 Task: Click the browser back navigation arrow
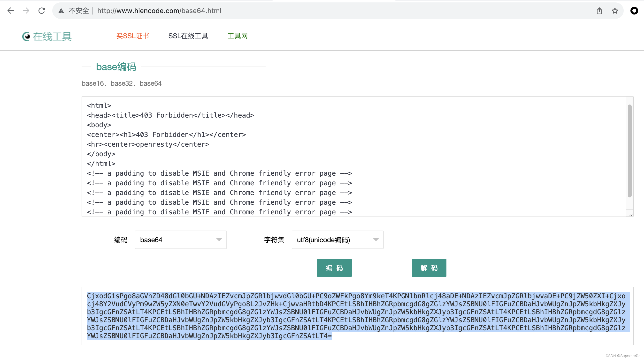click(x=10, y=10)
